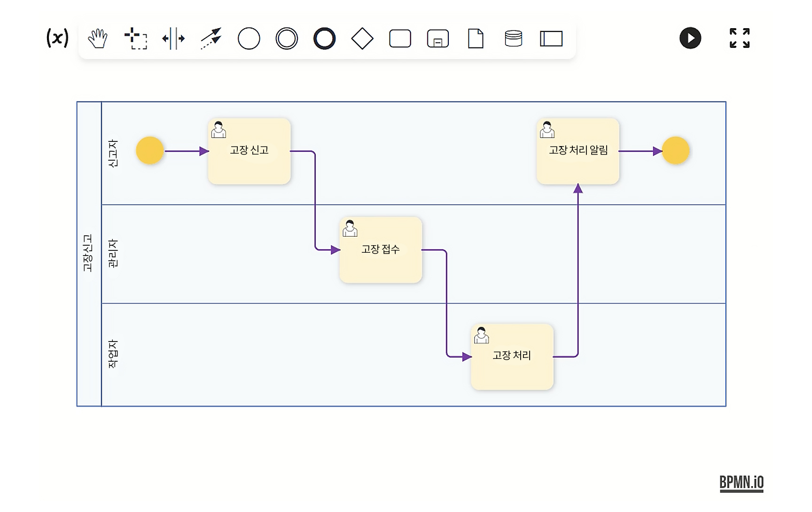Choose the global connect arrow tool
Image resolution: width=812 pixels, height=512 pixels.
pos(211,39)
